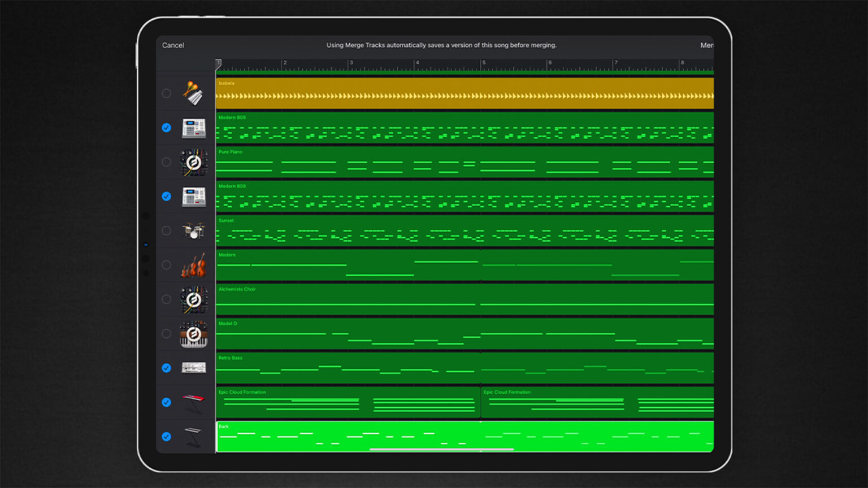The height and width of the screenshot is (488, 868).
Task: Tap the Merge button at top right
Action: [x=707, y=45]
